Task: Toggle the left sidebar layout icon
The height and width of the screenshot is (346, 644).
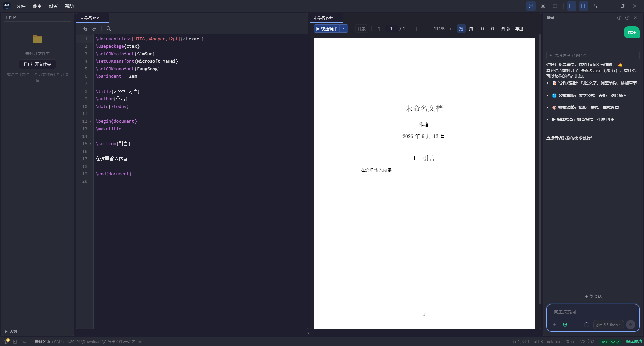Action: 572,6
